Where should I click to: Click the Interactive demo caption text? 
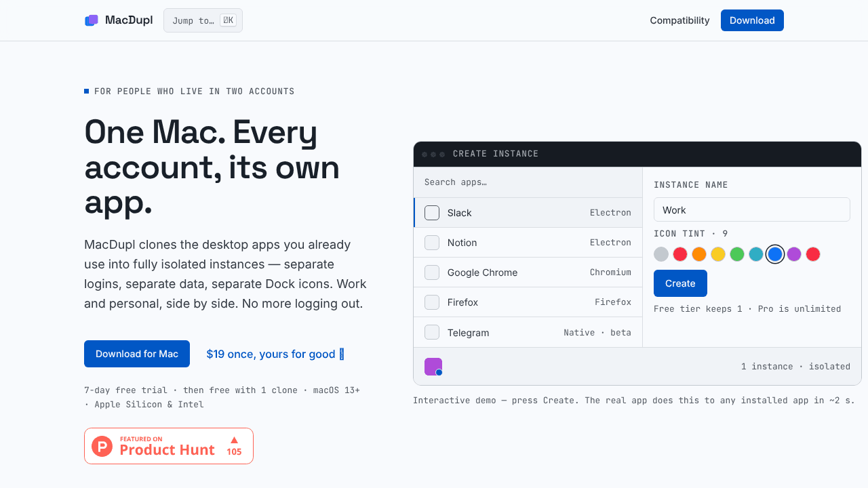pos(634,400)
